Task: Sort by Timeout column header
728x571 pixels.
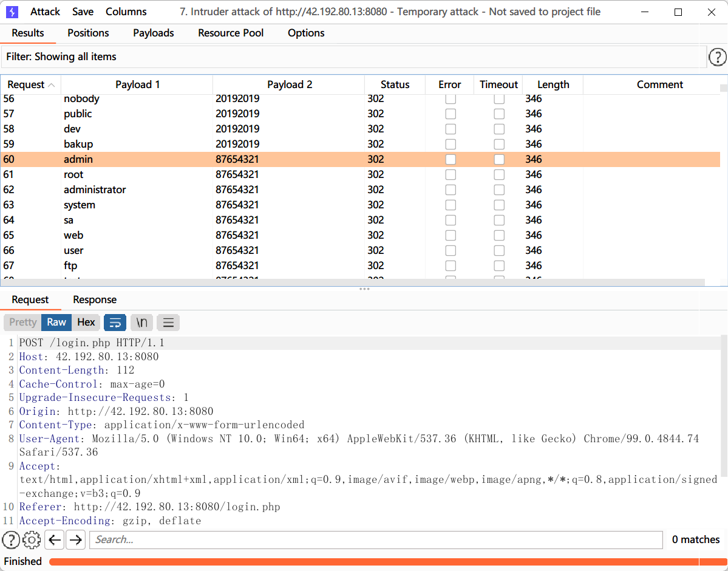Action: coord(498,84)
